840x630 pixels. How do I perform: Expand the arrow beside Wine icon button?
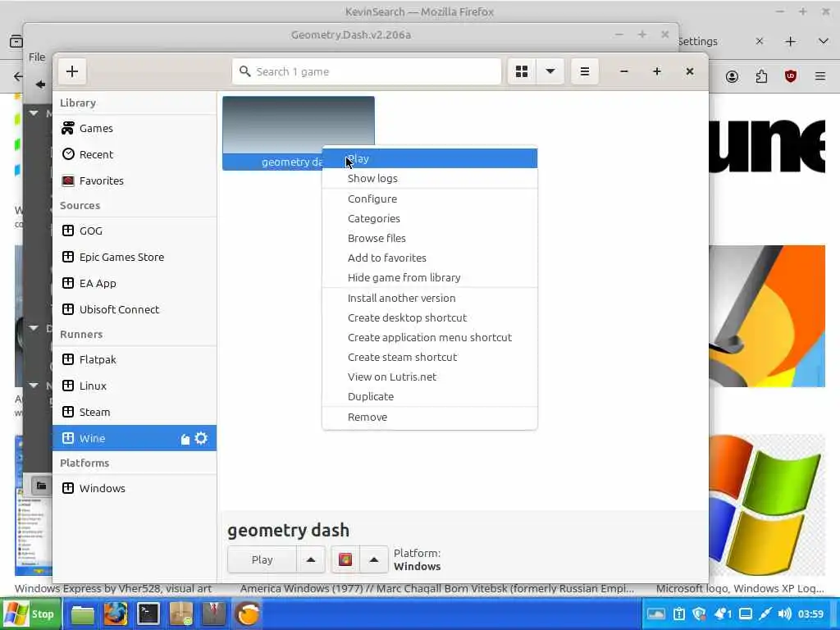coord(374,559)
